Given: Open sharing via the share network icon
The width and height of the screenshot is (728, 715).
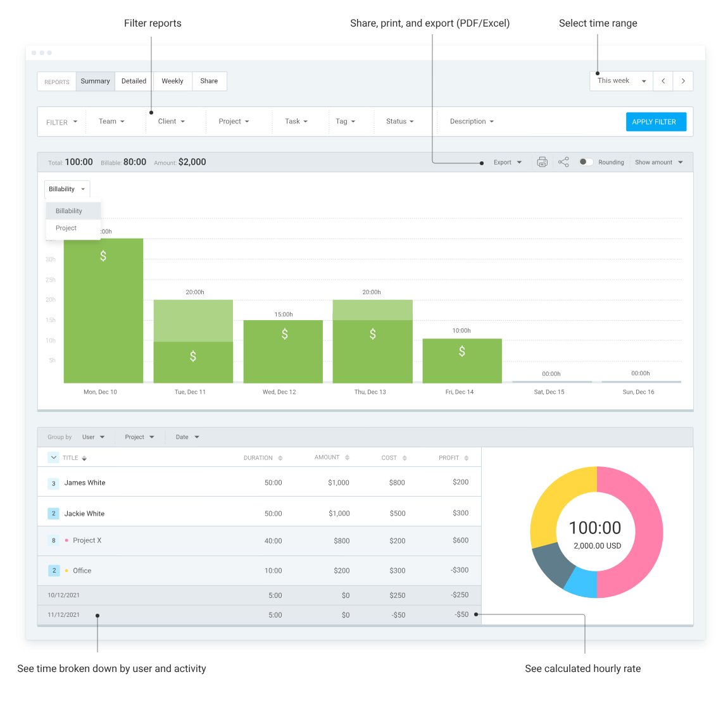Looking at the screenshot, I should point(563,162).
